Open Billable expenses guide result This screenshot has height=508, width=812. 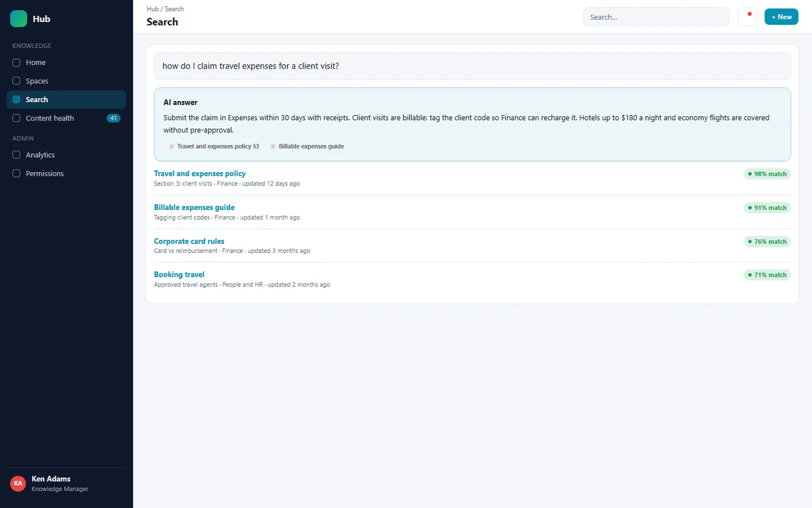(x=194, y=207)
